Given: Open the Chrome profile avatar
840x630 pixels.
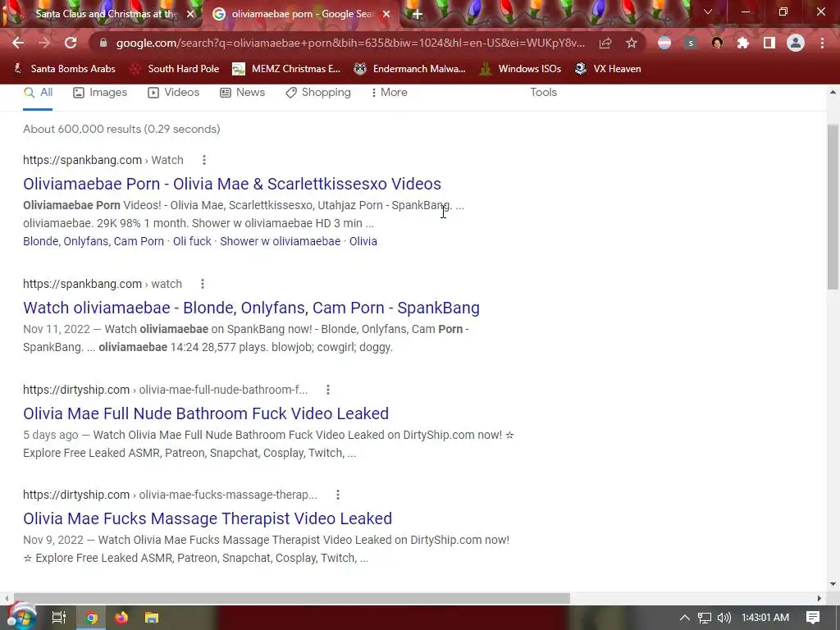Looking at the screenshot, I should pyautogui.click(x=796, y=43).
